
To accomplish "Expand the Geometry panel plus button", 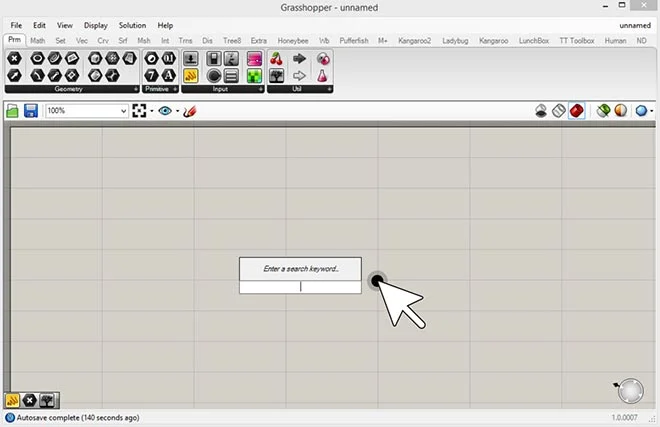I will (136, 89).
